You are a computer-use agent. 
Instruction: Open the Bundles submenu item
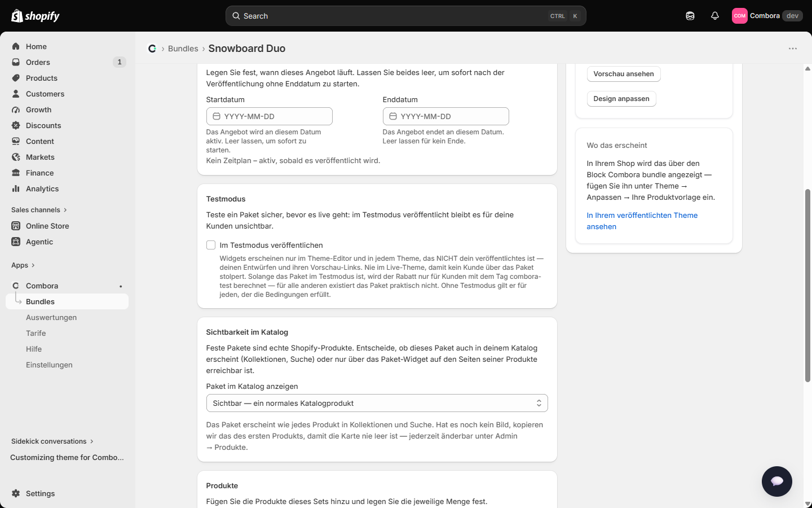67,301
